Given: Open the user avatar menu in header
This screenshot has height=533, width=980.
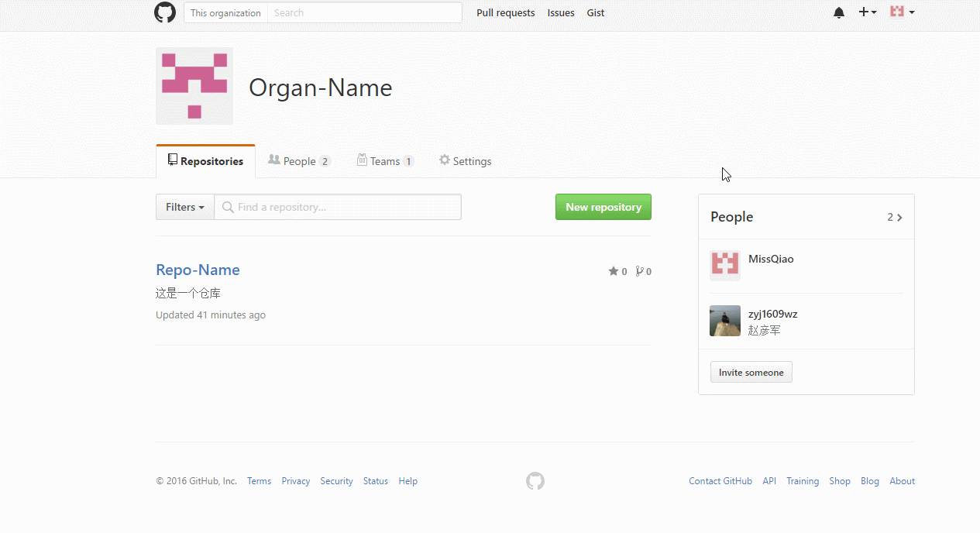Looking at the screenshot, I should tap(902, 12).
